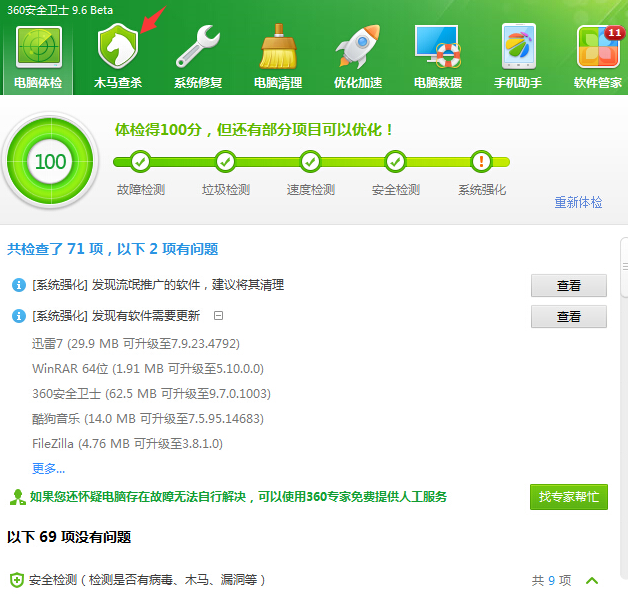Click the 100 score circle gauge

tap(50, 161)
